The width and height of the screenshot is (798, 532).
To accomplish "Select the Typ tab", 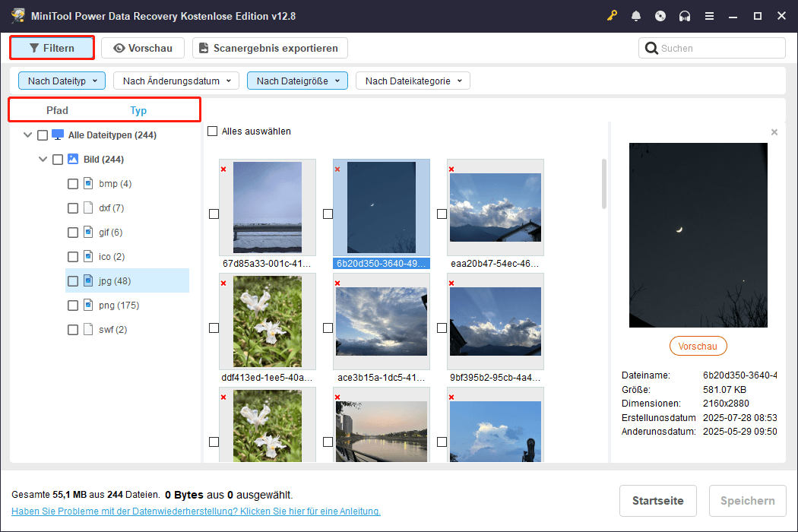I will (x=138, y=111).
